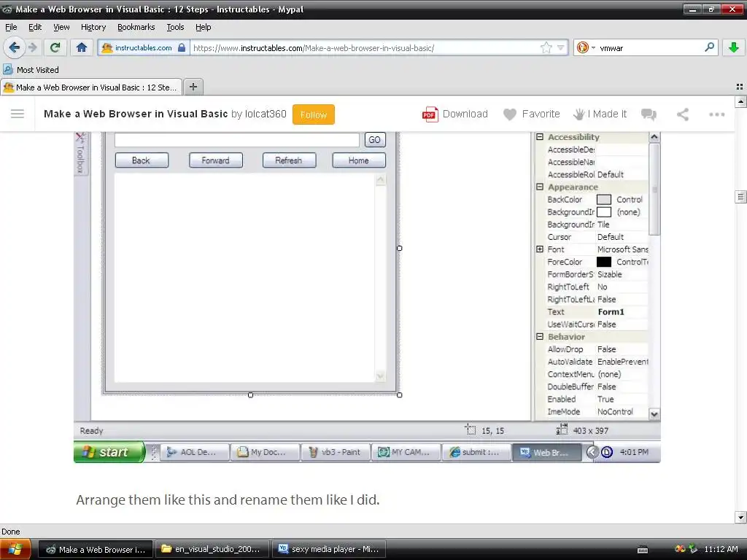Image resolution: width=747 pixels, height=560 pixels.
Task: Click the ForeColor black swatch
Action: 604,262
